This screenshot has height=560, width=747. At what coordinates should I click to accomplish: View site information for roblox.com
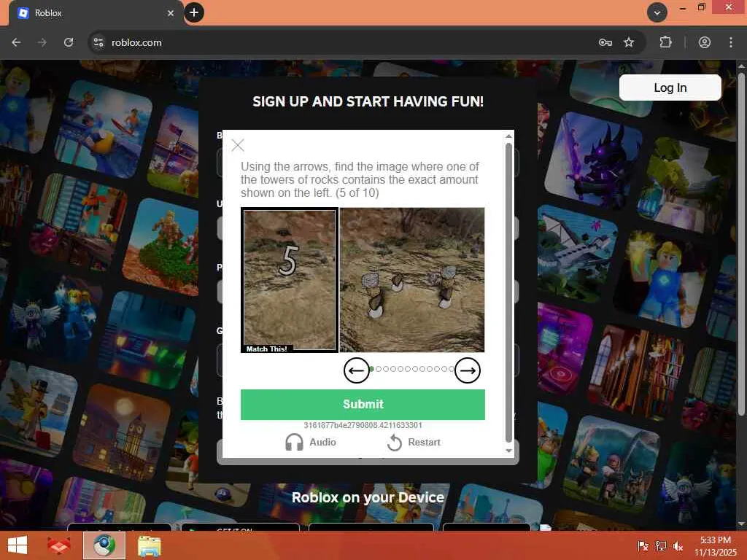(98, 42)
